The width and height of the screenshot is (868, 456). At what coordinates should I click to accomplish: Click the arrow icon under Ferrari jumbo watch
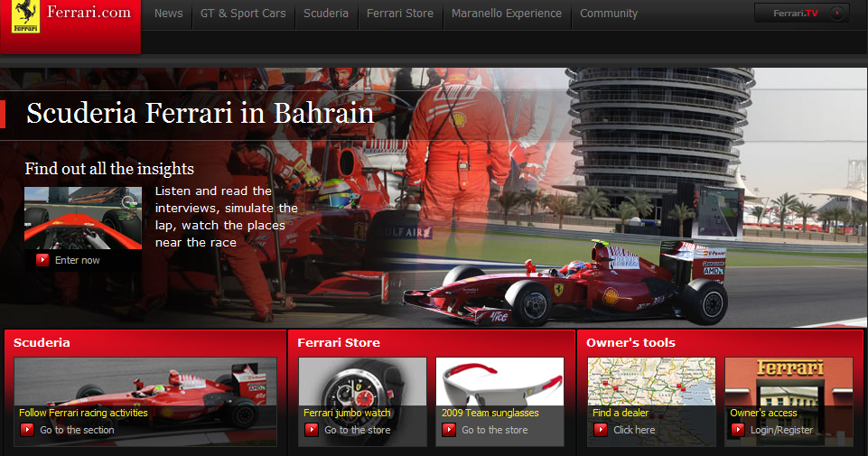point(312,430)
